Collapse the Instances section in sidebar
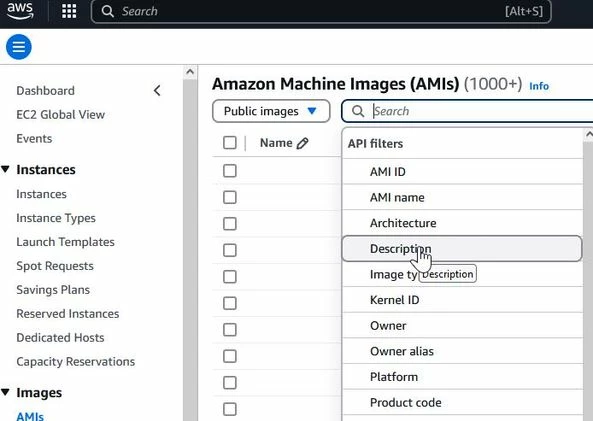Screen dimensions: 593x421 pos(5,169)
